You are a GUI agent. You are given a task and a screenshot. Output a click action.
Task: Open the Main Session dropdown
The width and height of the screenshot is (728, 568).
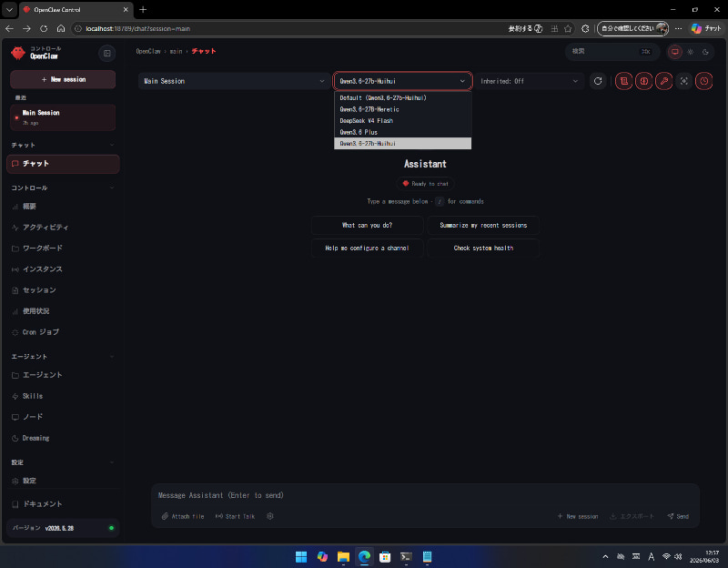pyautogui.click(x=234, y=81)
